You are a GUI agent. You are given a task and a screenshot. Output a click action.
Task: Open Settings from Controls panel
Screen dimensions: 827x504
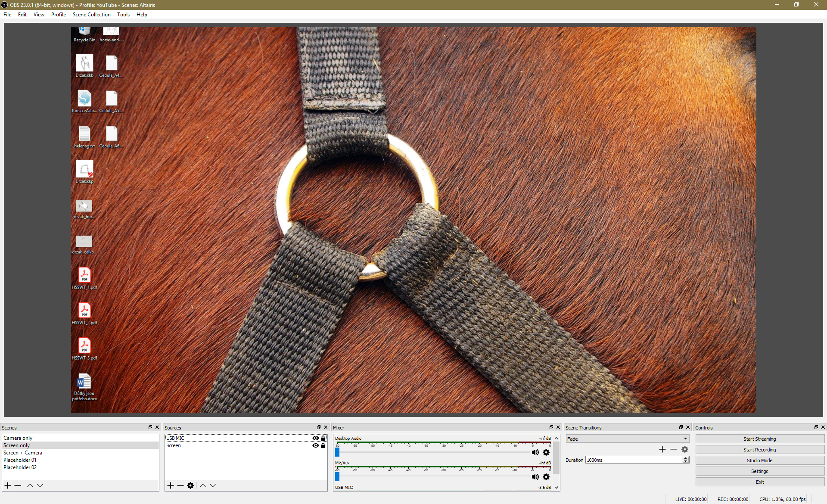coord(760,471)
